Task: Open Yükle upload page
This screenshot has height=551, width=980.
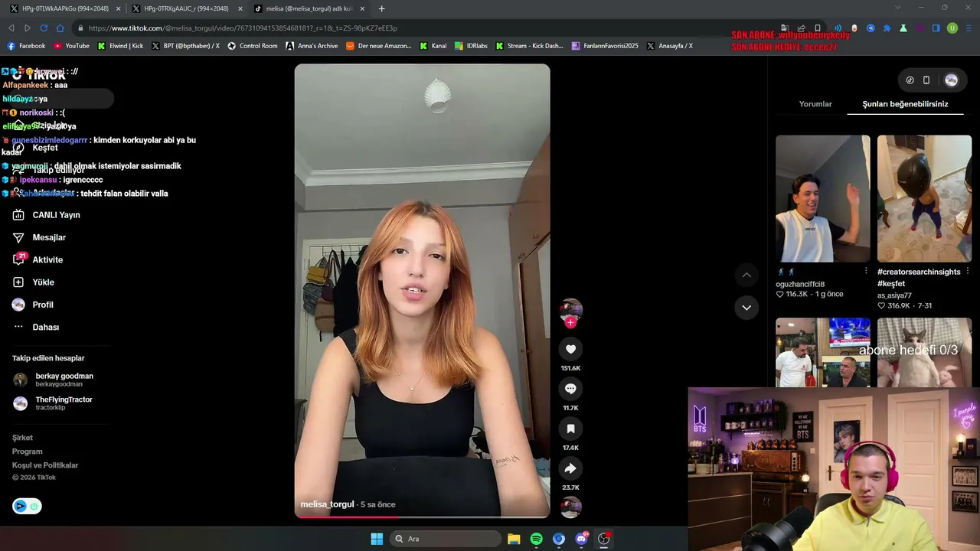Action: [33, 282]
